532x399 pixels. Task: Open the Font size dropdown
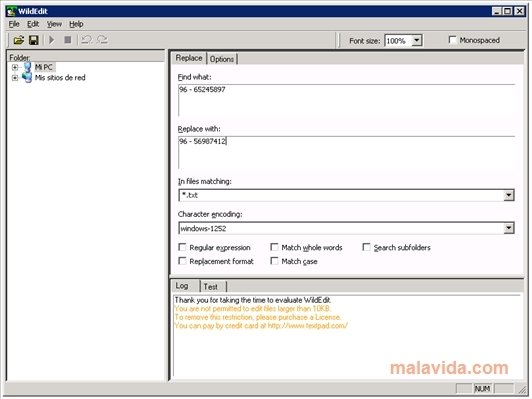pos(417,41)
